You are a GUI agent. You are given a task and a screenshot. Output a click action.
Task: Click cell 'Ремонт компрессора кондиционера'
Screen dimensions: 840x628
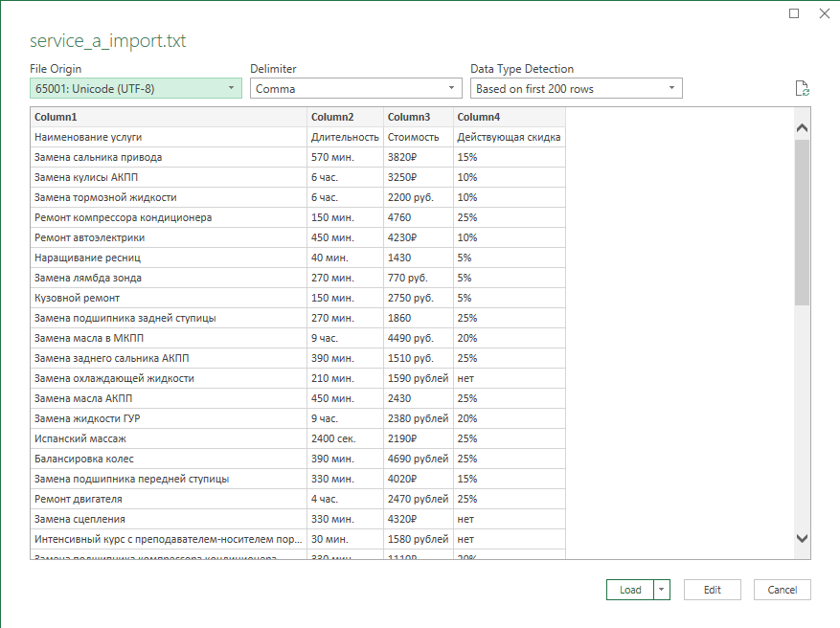pyautogui.click(x=169, y=217)
